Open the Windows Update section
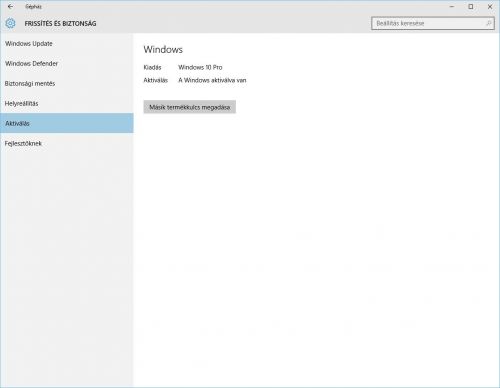Image resolution: width=500 pixels, height=388 pixels. click(67, 44)
